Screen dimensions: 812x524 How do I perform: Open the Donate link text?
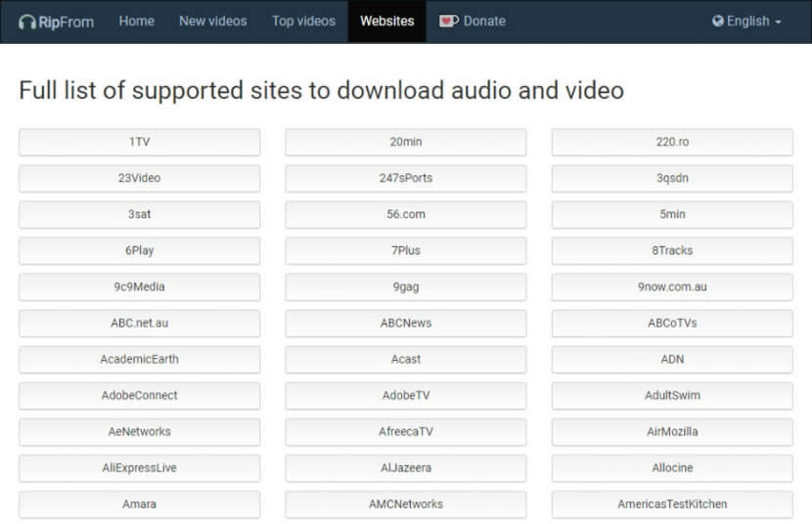[x=484, y=22]
